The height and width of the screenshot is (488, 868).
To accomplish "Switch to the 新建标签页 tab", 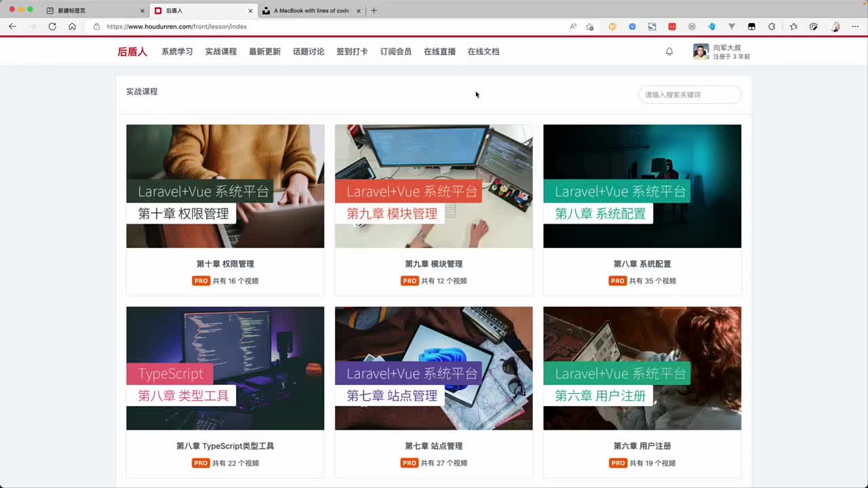I will 95,11.
